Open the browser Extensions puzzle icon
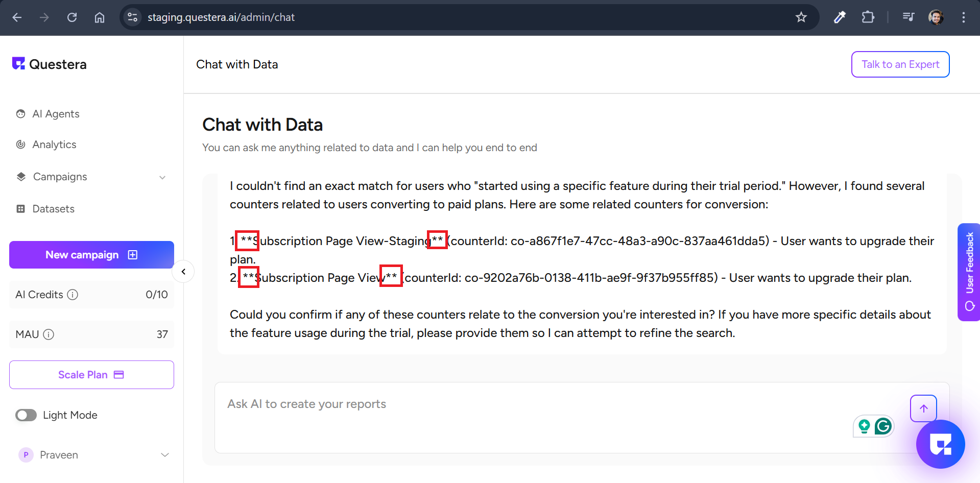The image size is (980, 483). tap(868, 17)
